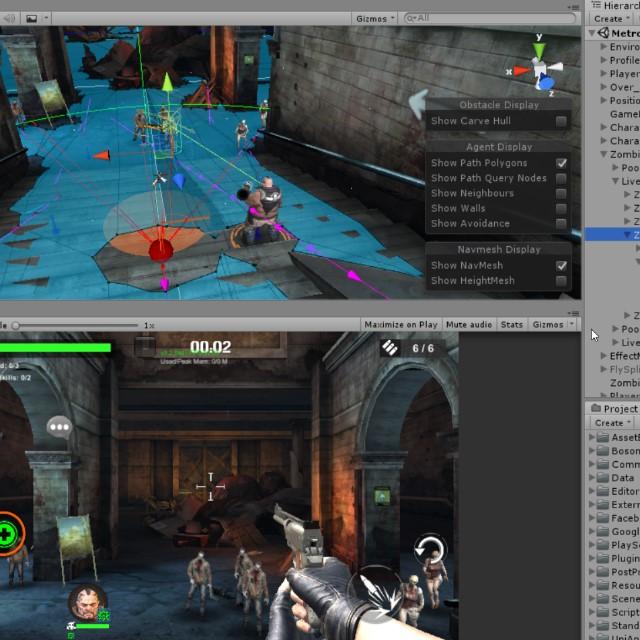Screen dimensions: 640x640
Task: Tap the bullet fire button in Game view
Action: (x=378, y=596)
